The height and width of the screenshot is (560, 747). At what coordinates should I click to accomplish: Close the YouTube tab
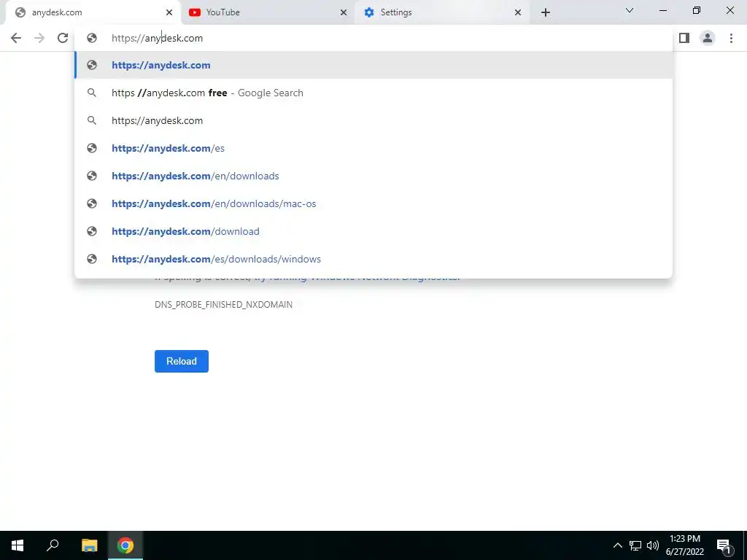coord(344,12)
